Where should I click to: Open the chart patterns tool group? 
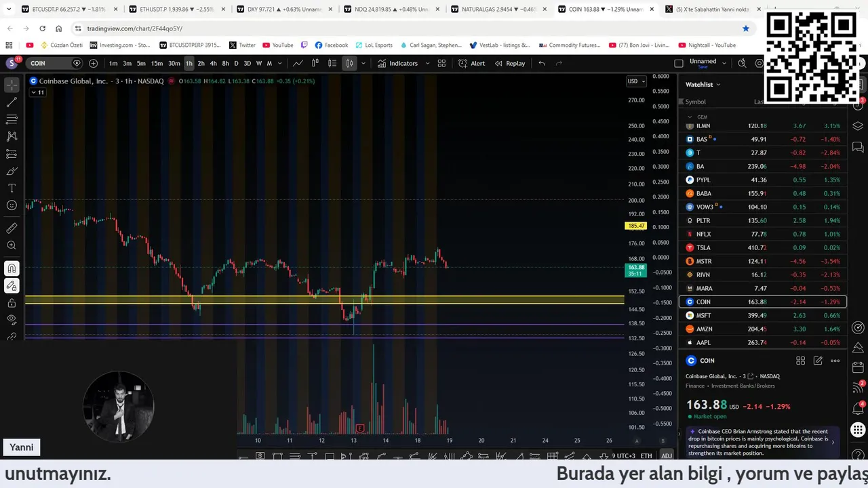[x=12, y=136]
